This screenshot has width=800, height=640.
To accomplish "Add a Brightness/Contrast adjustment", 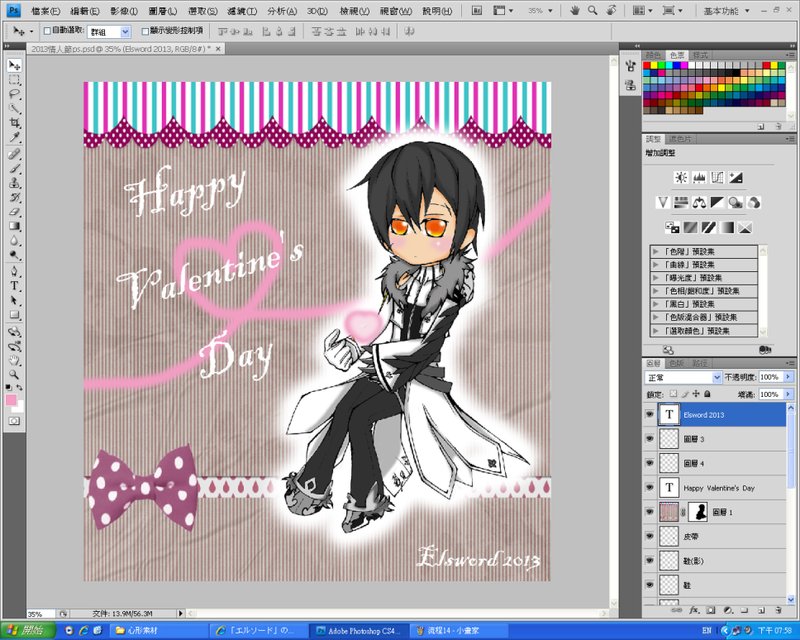I will [x=681, y=178].
